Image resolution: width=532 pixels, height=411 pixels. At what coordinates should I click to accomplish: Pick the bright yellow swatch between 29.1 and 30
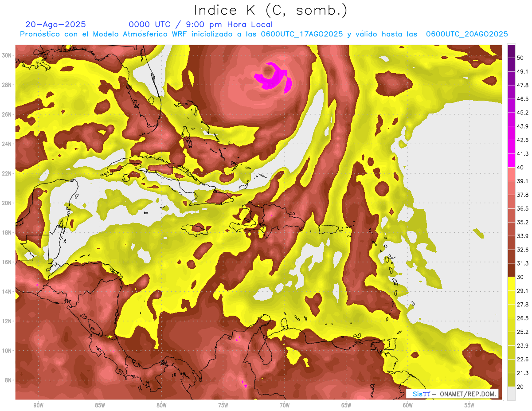tap(511, 284)
